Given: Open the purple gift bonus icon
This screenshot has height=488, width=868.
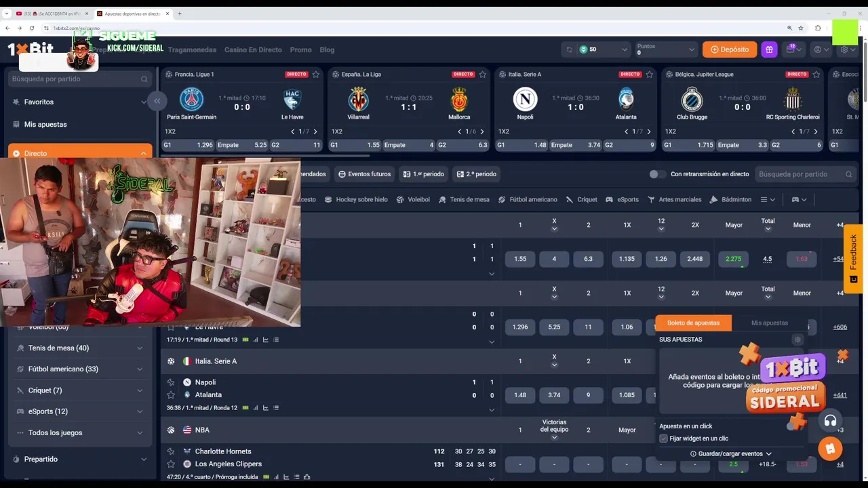Looking at the screenshot, I should (x=769, y=49).
